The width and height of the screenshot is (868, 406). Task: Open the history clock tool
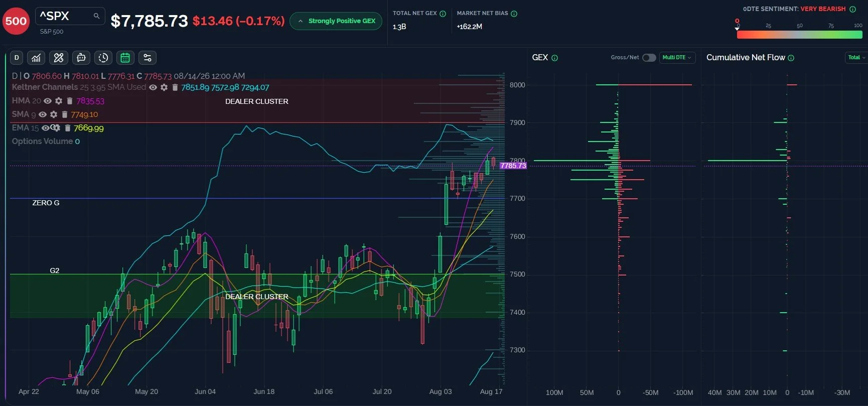(103, 58)
